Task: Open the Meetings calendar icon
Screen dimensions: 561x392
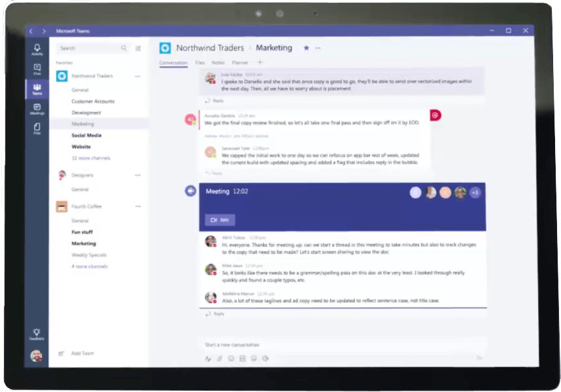Action: point(37,109)
